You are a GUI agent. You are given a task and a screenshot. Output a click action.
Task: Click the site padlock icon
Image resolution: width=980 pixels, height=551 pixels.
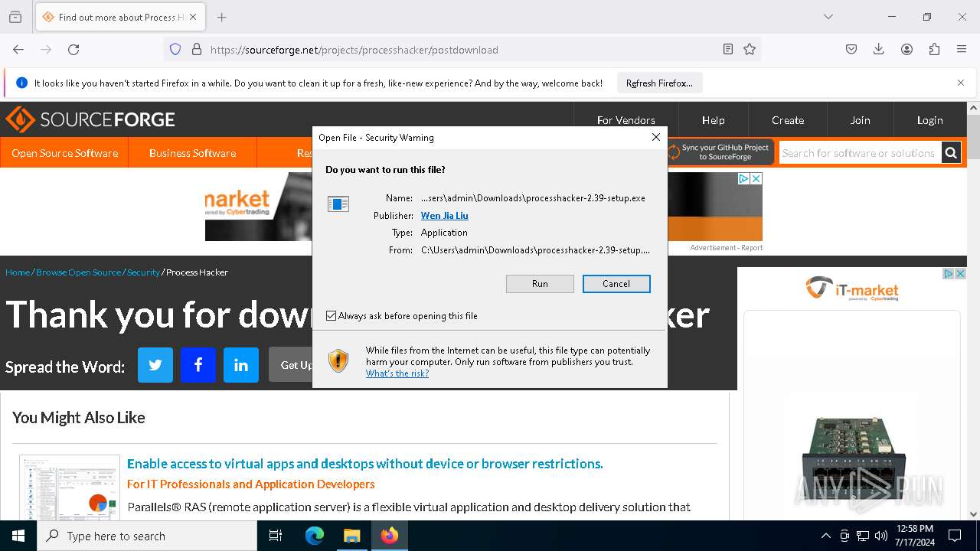(197, 50)
